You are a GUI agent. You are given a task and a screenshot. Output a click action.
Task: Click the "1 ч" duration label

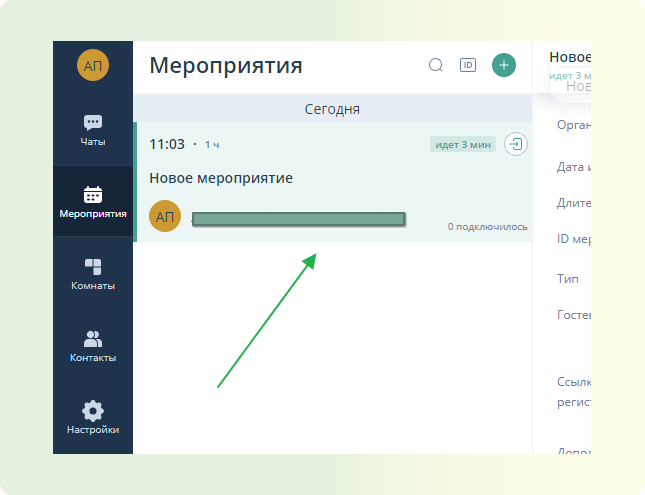[x=212, y=145]
